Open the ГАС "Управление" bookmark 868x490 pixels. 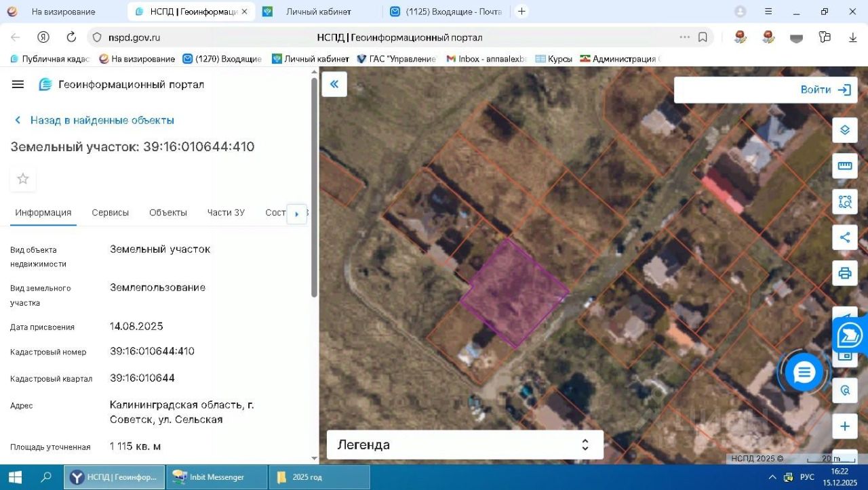click(x=397, y=59)
